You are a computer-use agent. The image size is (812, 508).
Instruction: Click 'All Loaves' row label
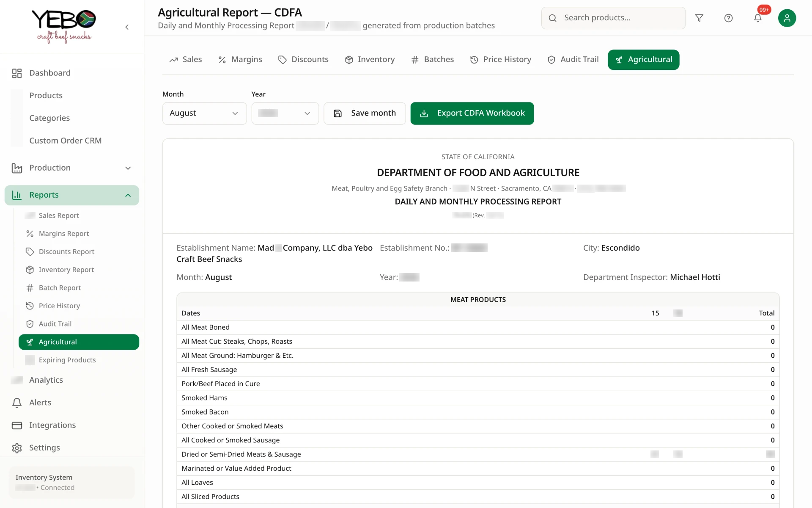pyautogui.click(x=197, y=483)
